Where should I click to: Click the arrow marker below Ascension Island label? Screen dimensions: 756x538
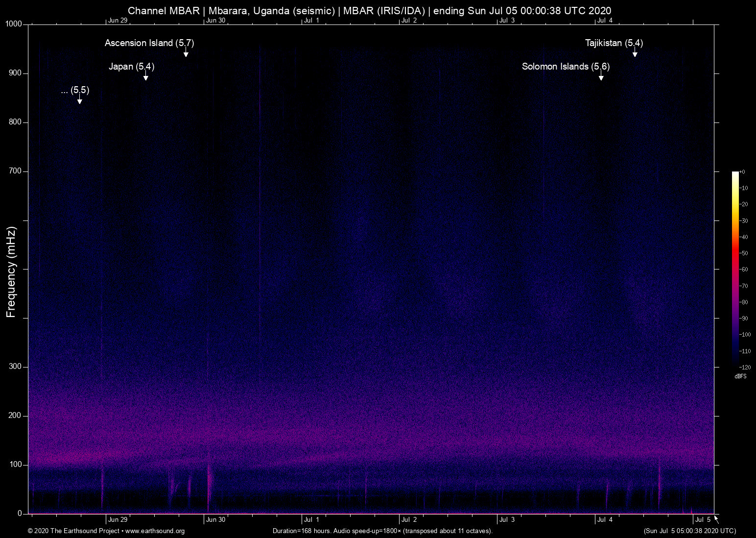[186, 54]
